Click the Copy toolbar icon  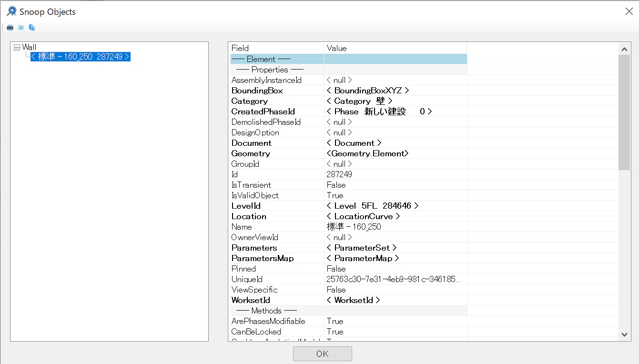pos(32,28)
